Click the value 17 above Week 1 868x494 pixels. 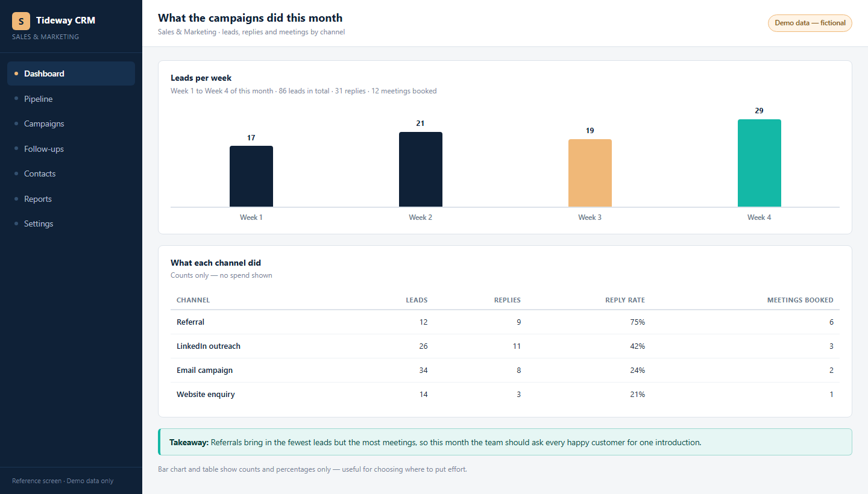251,138
